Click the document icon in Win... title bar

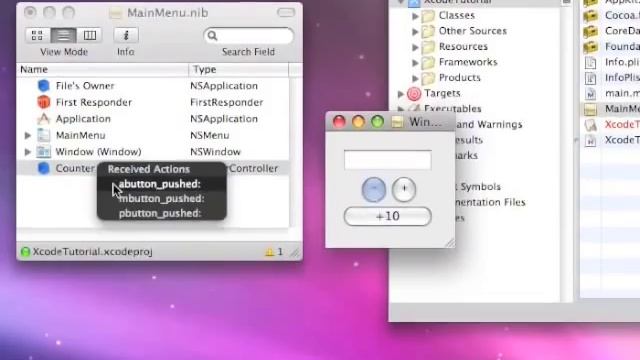point(397,122)
